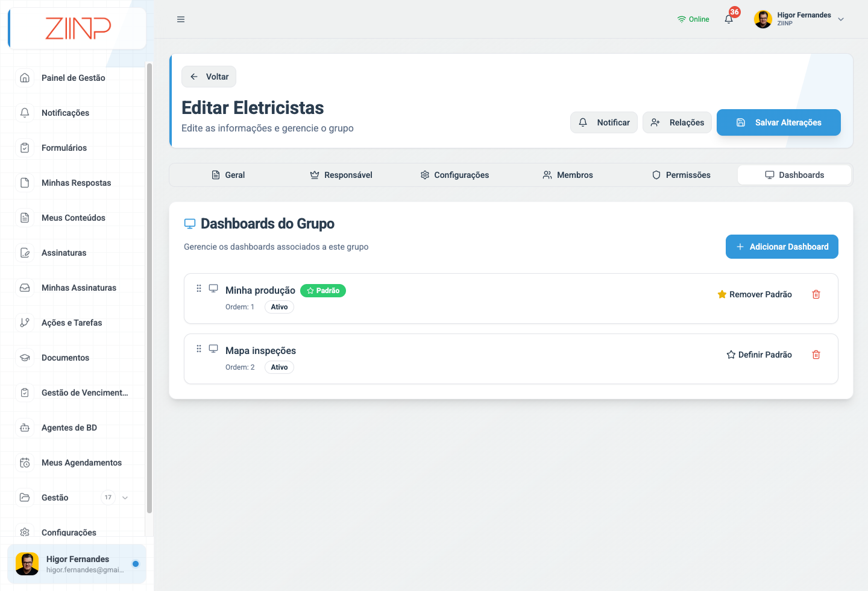The width and height of the screenshot is (868, 591).
Task: Go back with the Voltar button
Action: coord(209,77)
